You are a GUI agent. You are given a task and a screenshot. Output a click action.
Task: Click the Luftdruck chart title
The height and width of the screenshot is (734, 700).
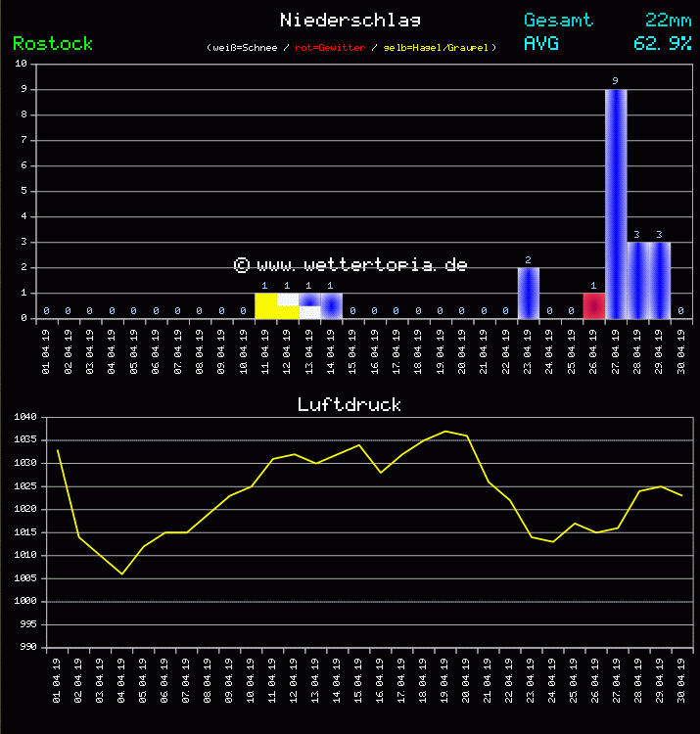(350, 404)
